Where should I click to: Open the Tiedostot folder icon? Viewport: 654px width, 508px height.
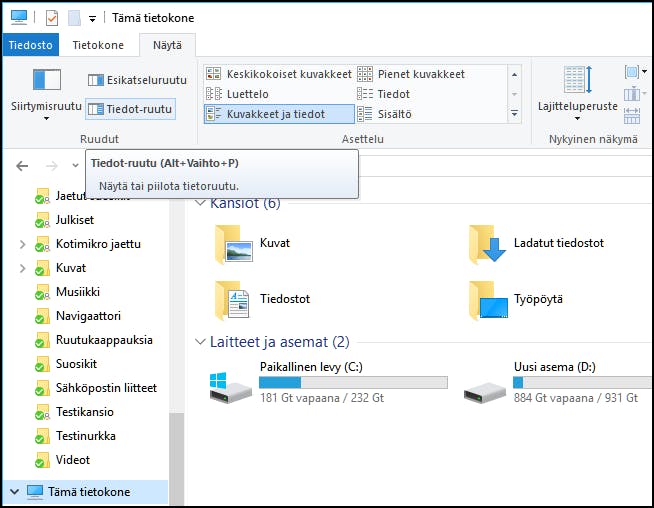click(232, 299)
